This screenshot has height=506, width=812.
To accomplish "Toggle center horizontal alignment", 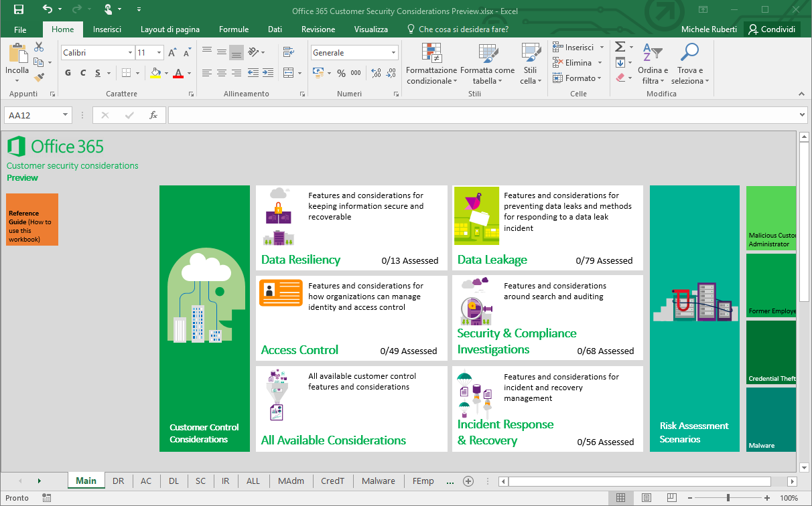I will [x=221, y=73].
